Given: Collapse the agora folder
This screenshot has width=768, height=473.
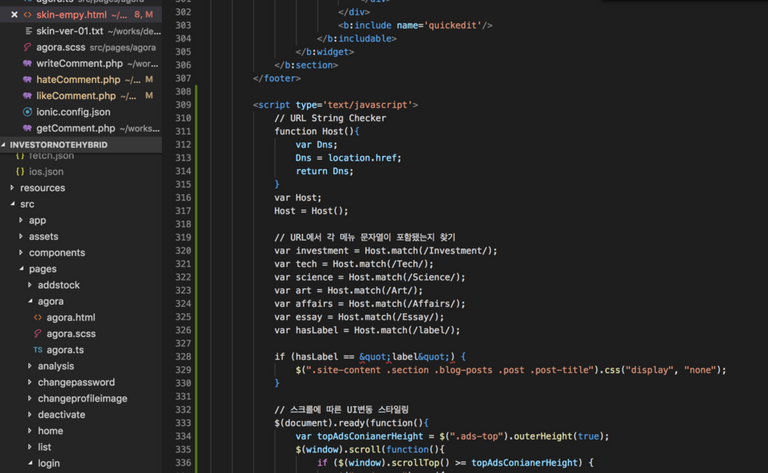Looking at the screenshot, I should 29,301.
